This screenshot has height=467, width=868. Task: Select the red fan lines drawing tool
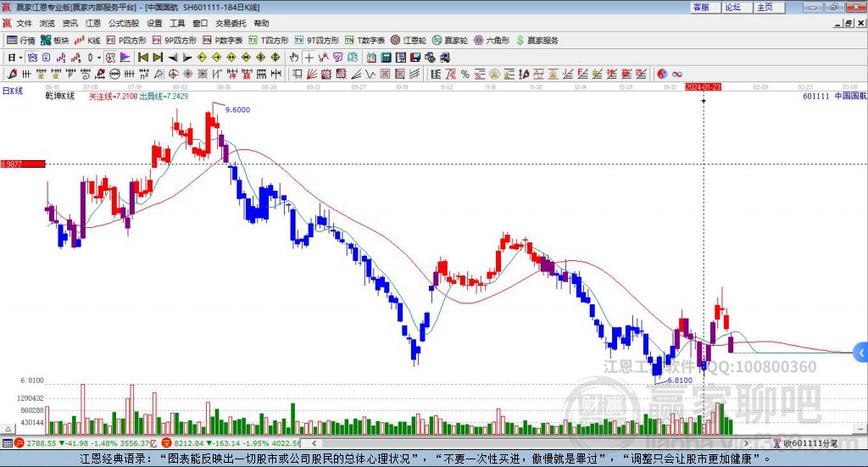tap(312, 74)
